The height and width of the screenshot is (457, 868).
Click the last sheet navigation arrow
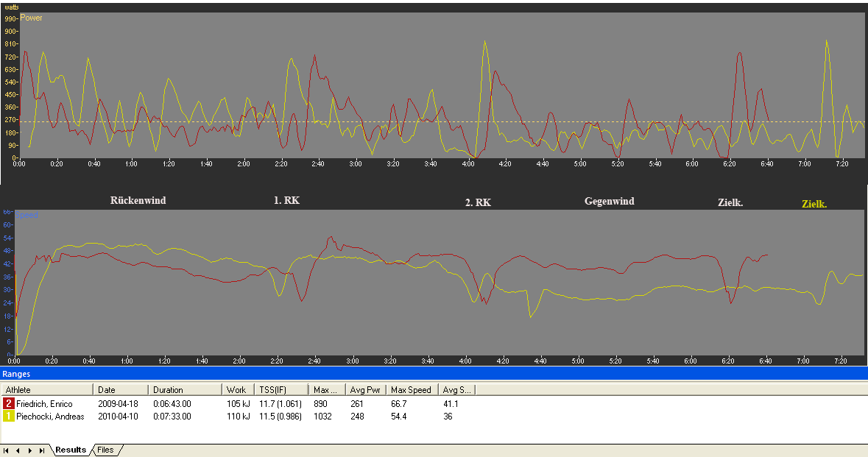[x=42, y=450]
